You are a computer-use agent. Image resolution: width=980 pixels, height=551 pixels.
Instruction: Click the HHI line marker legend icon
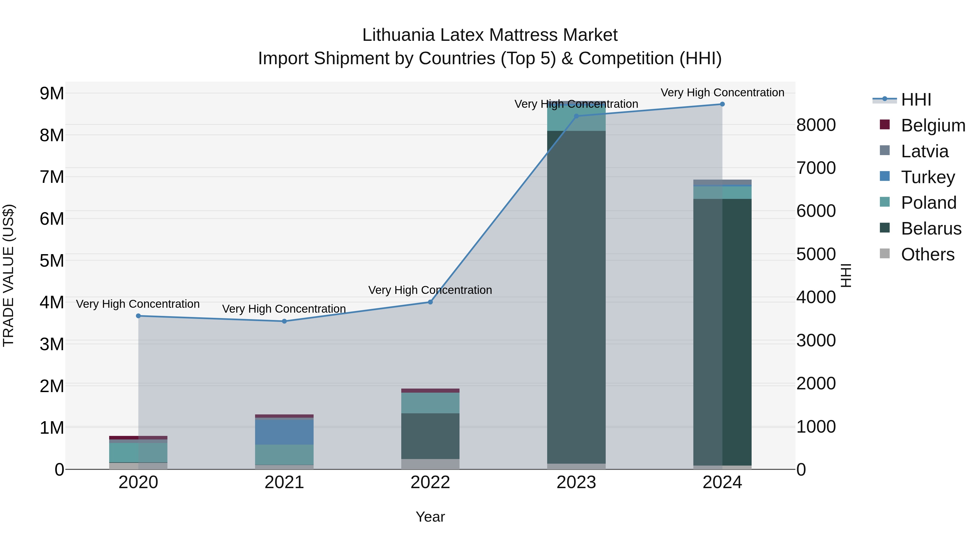coord(884,99)
